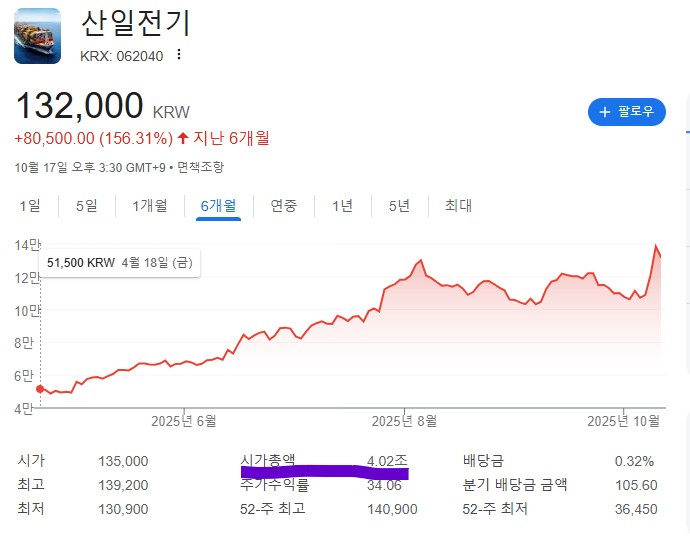Select the 5일 time range tab
Image resolution: width=690 pixels, height=537 pixels.
(x=87, y=206)
